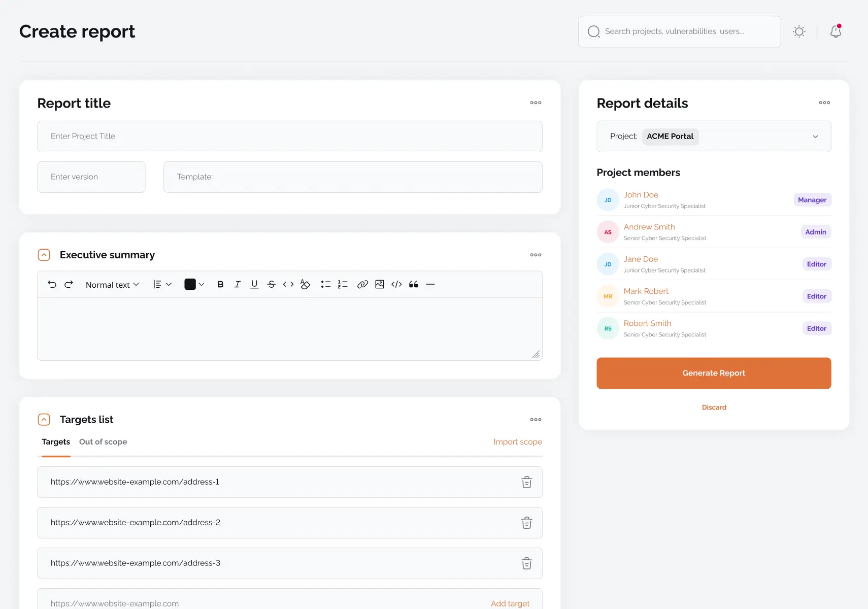Toggle bold formatting in the editor

(x=220, y=284)
